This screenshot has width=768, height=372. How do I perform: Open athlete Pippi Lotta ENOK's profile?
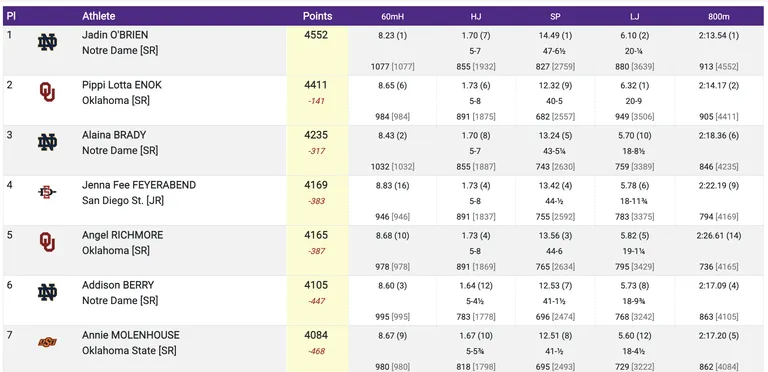121,85
